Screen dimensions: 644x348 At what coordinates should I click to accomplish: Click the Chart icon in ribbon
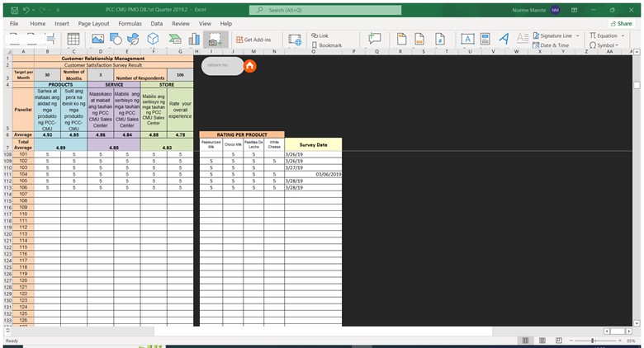(194, 39)
